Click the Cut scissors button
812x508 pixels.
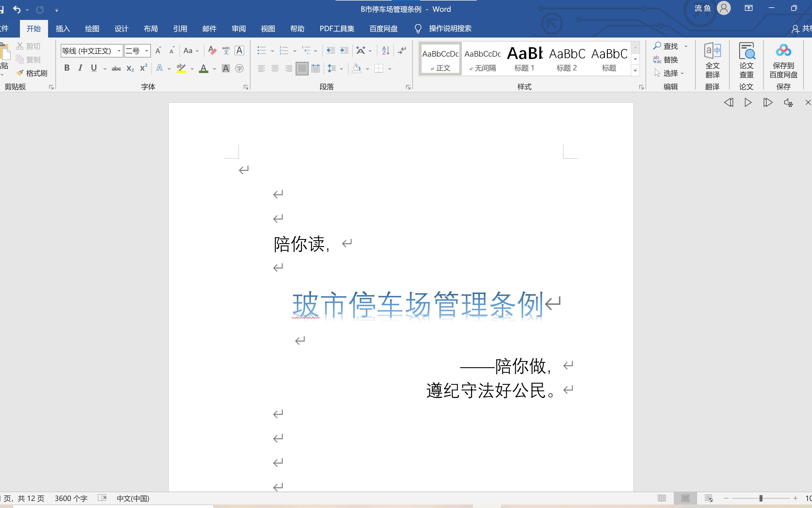click(x=28, y=46)
